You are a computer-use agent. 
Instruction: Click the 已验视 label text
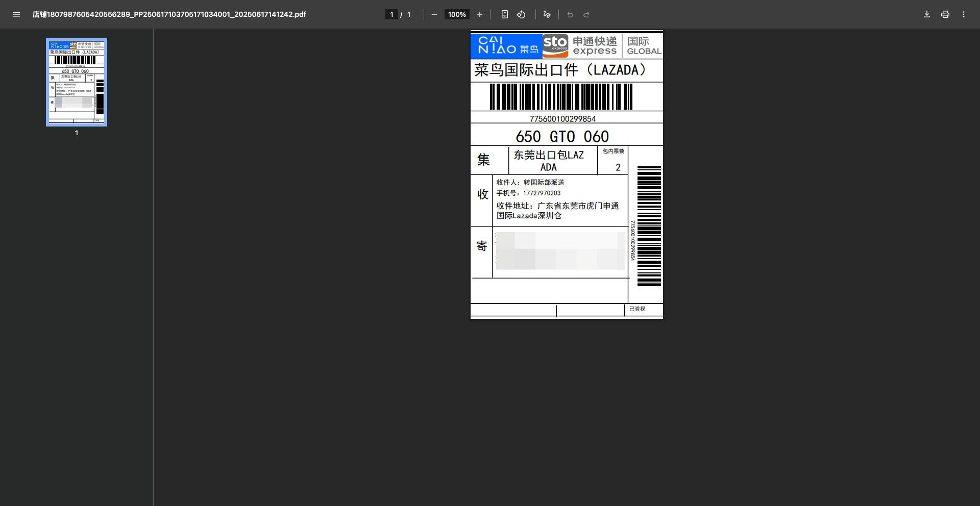pyautogui.click(x=637, y=309)
